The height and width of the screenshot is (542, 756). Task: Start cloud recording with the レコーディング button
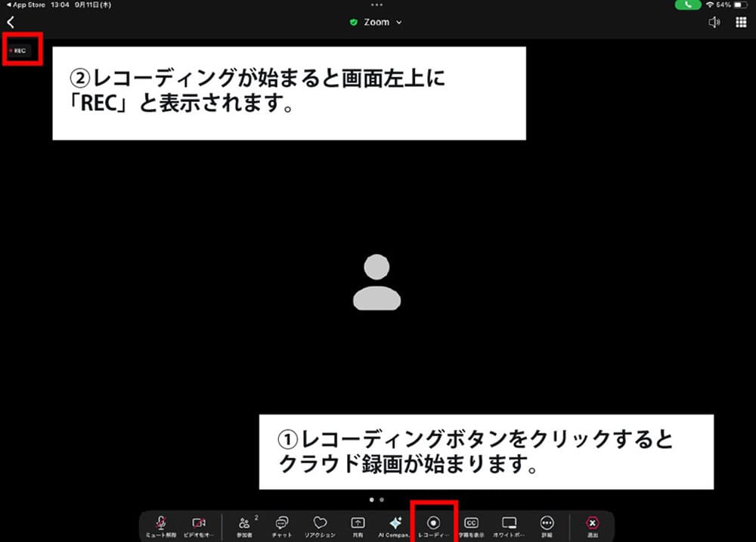point(432,523)
